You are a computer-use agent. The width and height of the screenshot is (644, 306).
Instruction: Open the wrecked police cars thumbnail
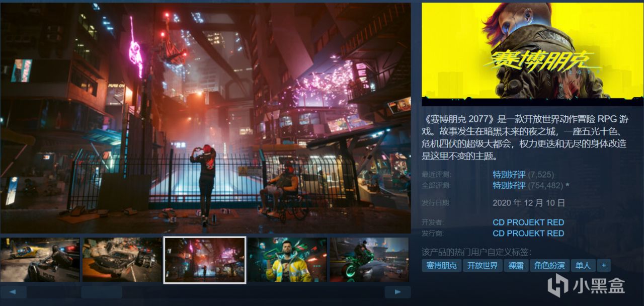[x=122, y=260]
